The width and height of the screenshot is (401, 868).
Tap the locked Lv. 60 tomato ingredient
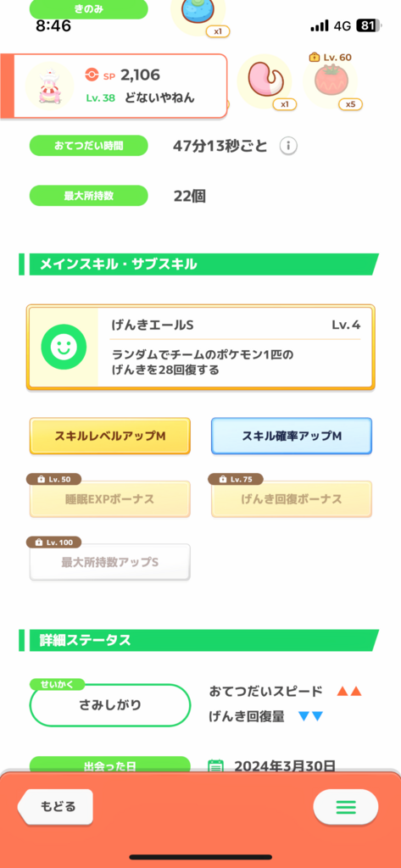click(x=330, y=81)
